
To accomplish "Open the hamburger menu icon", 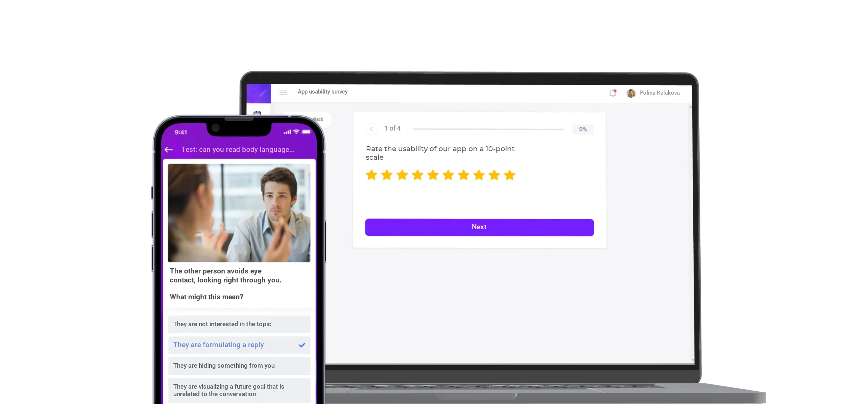I will coord(283,92).
